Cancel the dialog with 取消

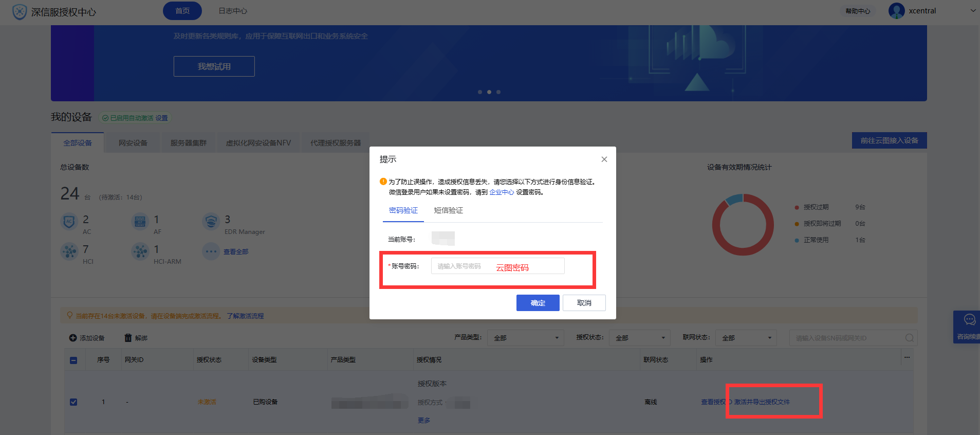click(x=584, y=303)
